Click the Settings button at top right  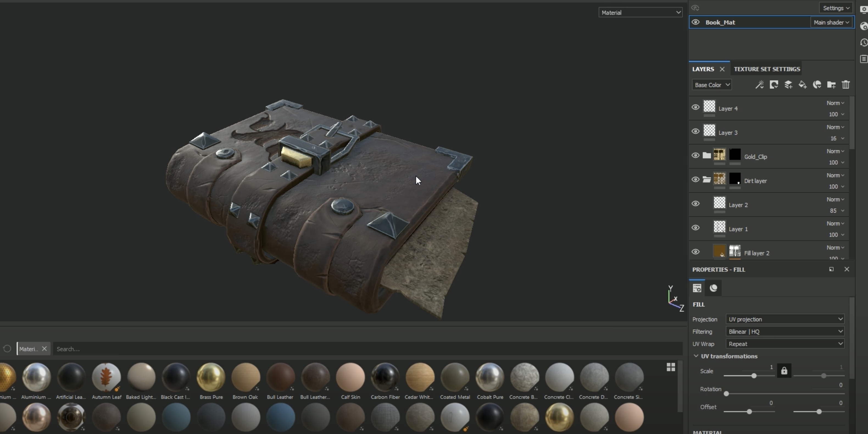click(836, 8)
